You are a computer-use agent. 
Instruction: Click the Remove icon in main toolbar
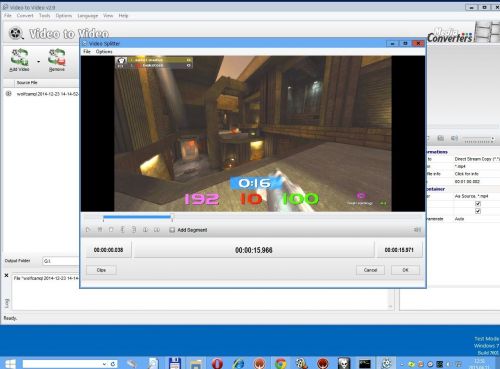57,60
